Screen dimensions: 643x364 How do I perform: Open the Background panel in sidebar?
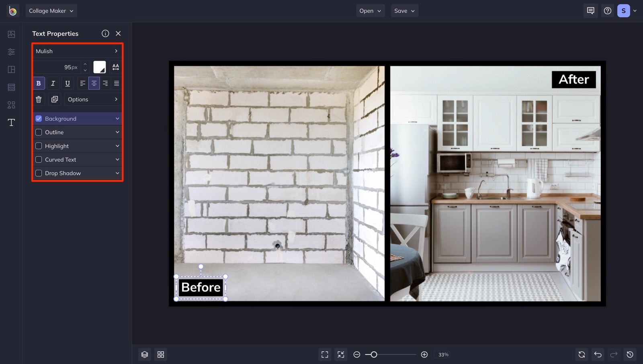[x=11, y=87]
